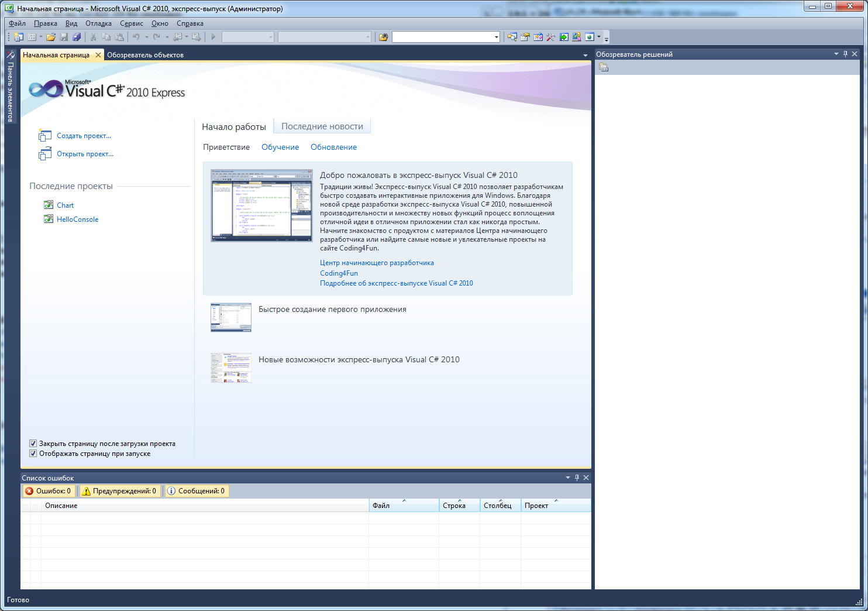Open Solution Explorer from the toolbar icon
The width and height of the screenshot is (868, 611).
[x=512, y=37]
